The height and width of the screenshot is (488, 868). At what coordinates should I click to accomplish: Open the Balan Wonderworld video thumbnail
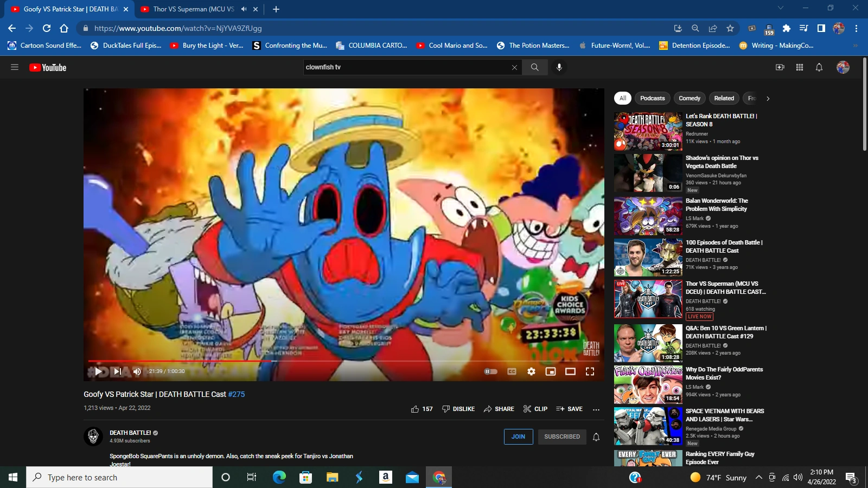(648, 215)
